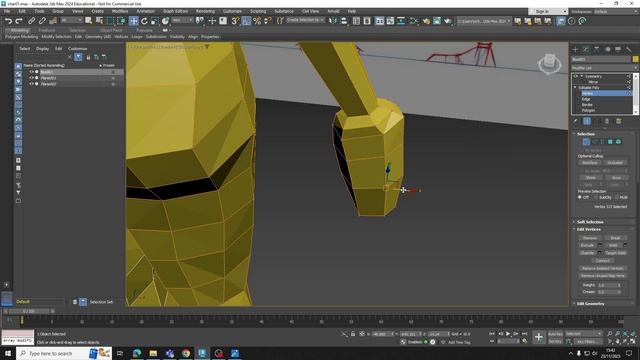Click the Grow selection button
This screenshot has height=360, width=640.
(x=616, y=178)
